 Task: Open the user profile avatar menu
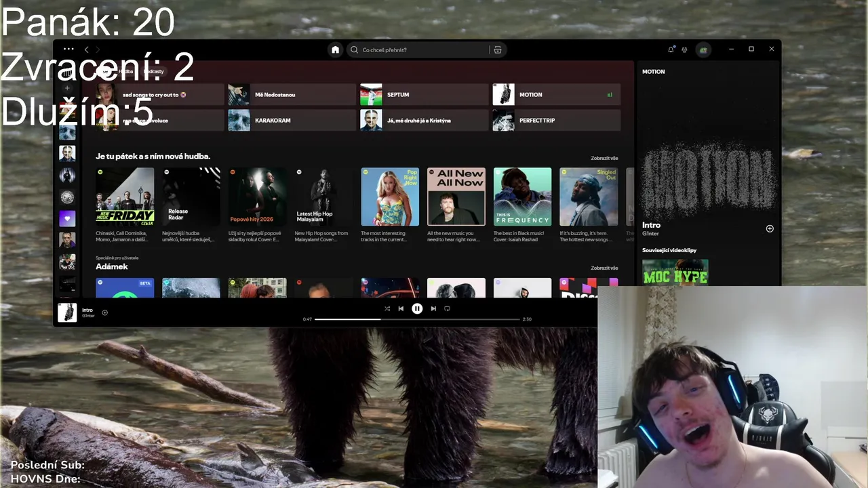703,49
